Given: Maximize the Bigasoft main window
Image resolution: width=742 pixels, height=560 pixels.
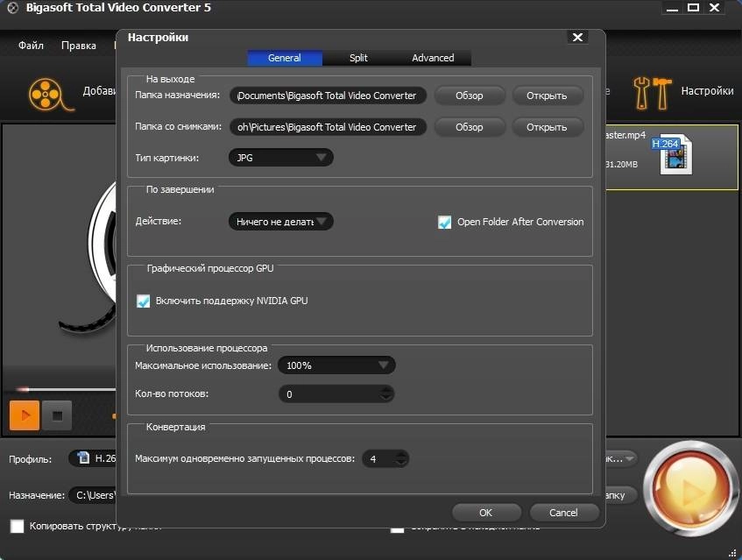Looking at the screenshot, I should (x=693, y=8).
